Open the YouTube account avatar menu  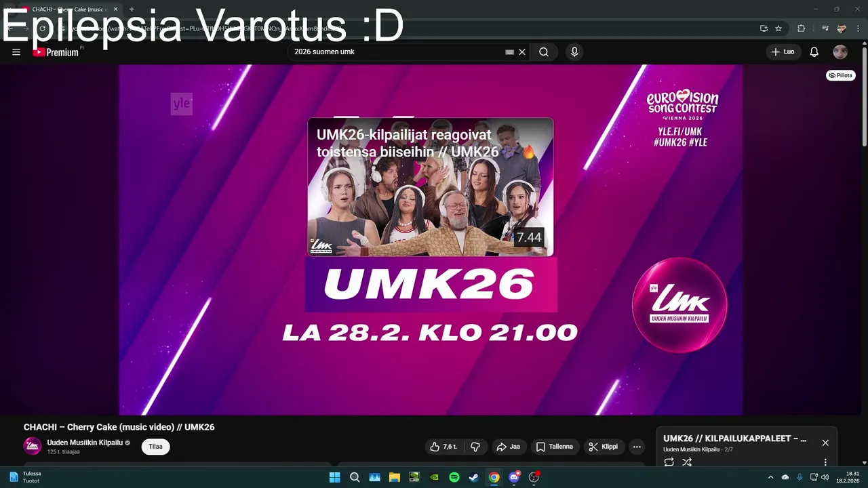point(840,52)
